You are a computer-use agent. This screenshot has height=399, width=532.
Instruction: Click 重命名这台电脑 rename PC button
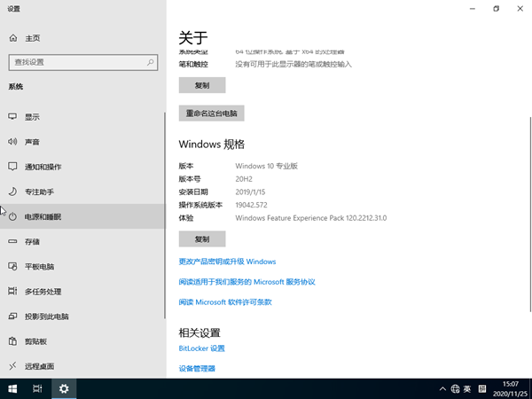pos(211,113)
